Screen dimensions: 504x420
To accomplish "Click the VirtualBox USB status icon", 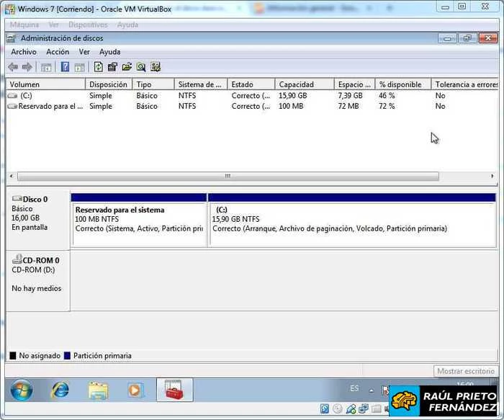I will [x=351, y=408].
